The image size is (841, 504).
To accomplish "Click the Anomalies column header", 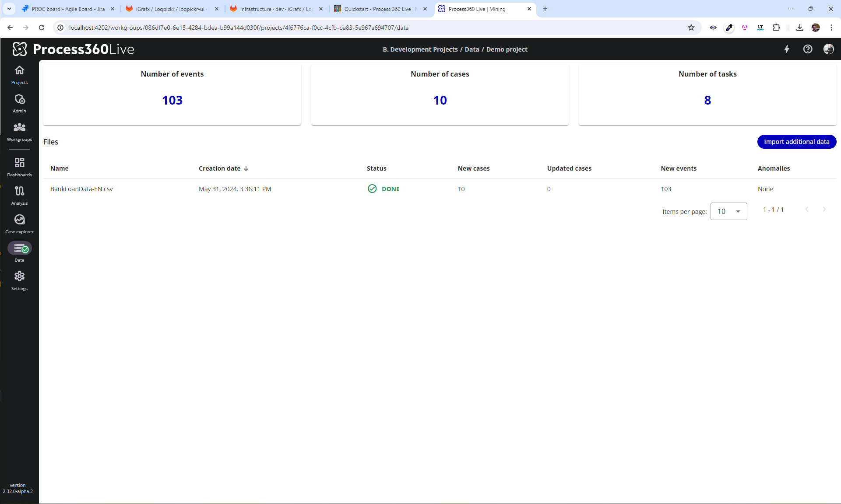I will coord(774,168).
